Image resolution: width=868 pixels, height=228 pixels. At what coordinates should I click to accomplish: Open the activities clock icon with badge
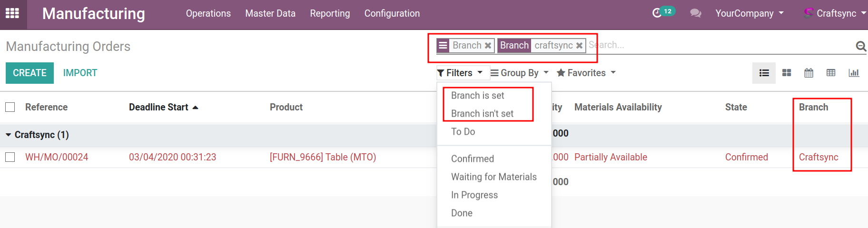658,13
